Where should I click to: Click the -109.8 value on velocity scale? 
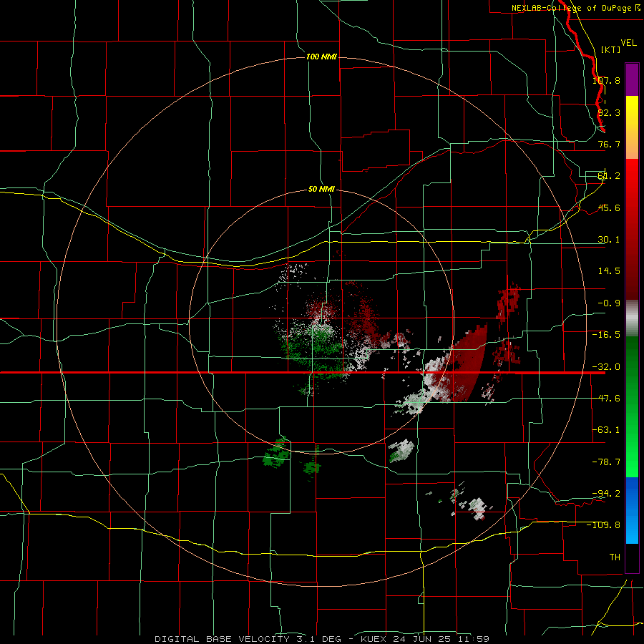click(604, 525)
